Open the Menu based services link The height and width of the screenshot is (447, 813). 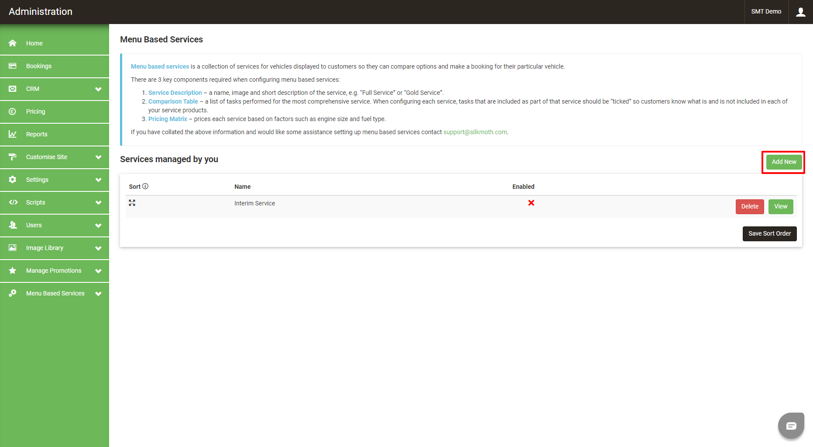pyautogui.click(x=160, y=66)
